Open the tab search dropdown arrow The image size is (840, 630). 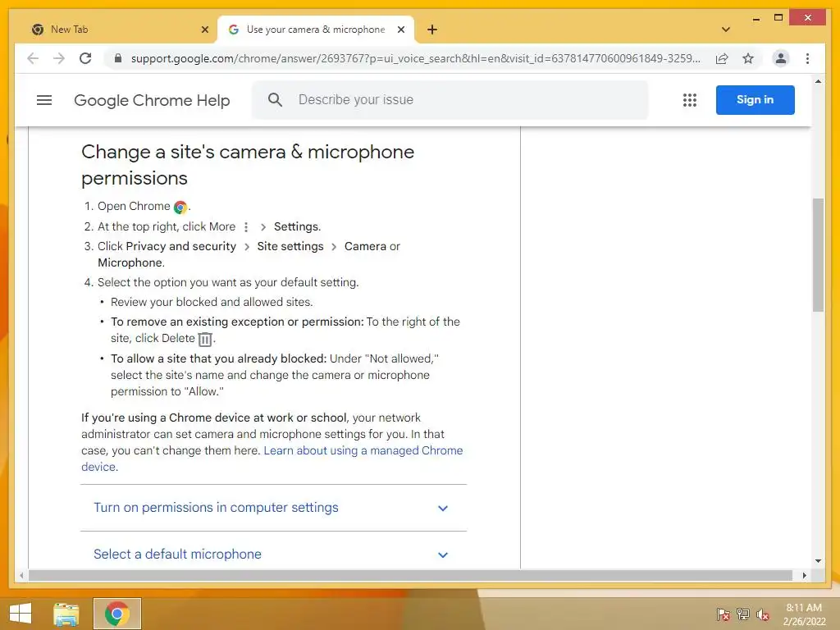725,30
